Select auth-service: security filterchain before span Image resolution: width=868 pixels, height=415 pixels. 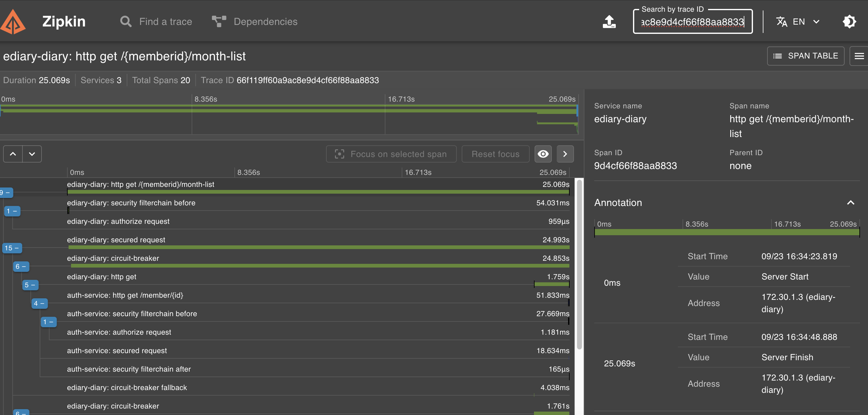click(318, 316)
